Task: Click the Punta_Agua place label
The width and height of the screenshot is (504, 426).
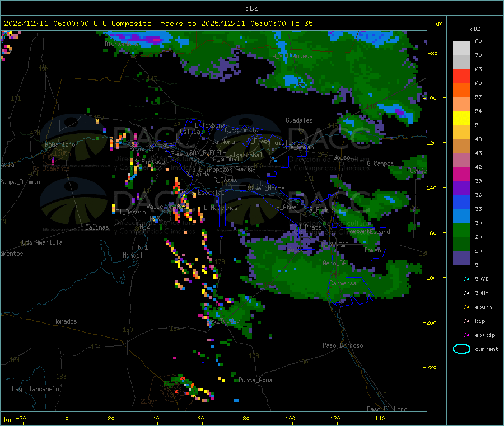Action: coord(255,380)
